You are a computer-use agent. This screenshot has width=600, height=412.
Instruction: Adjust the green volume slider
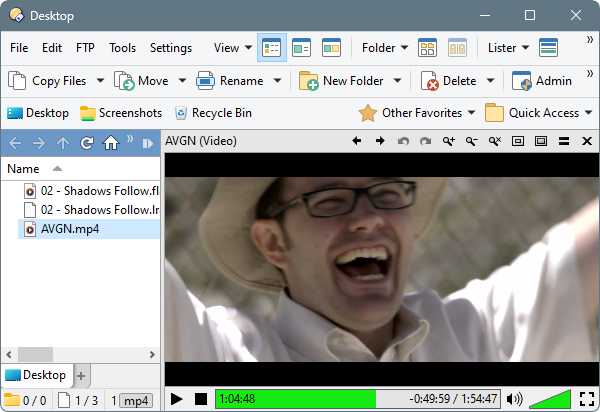[x=550, y=399]
